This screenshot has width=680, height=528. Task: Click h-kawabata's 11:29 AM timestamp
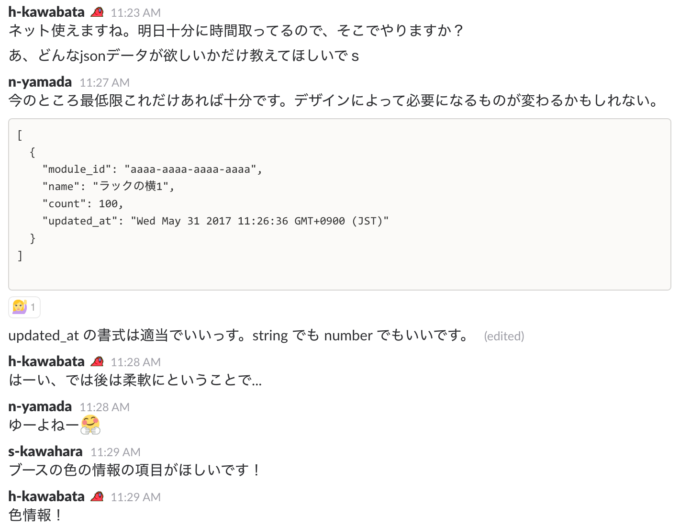coord(136,497)
